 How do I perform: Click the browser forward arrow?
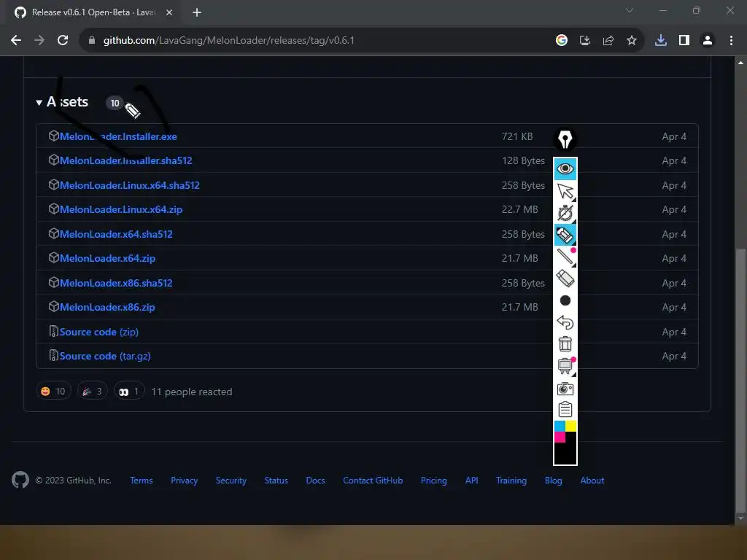click(39, 41)
